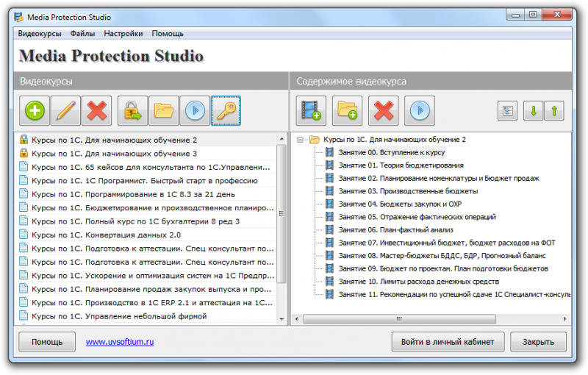The width and height of the screenshot is (588, 375).
Task: Click play button in Видеокурсы toolbar
Action: (195, 110)
